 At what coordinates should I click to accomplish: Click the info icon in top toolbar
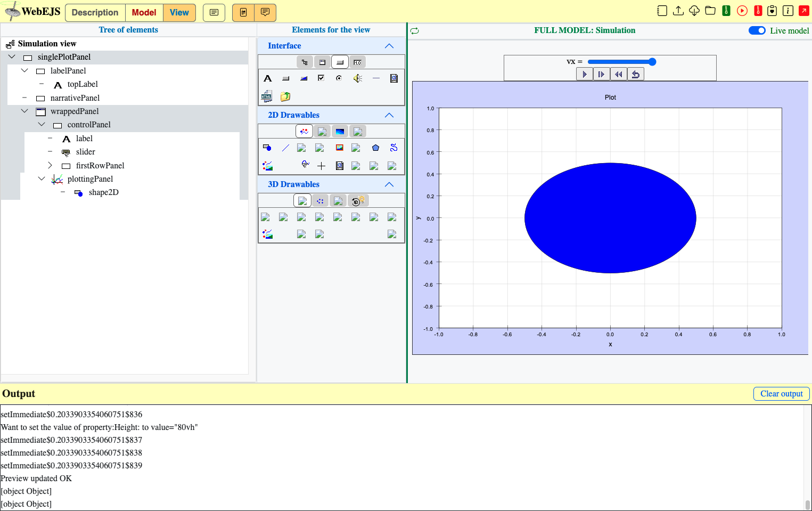[788, 11]
